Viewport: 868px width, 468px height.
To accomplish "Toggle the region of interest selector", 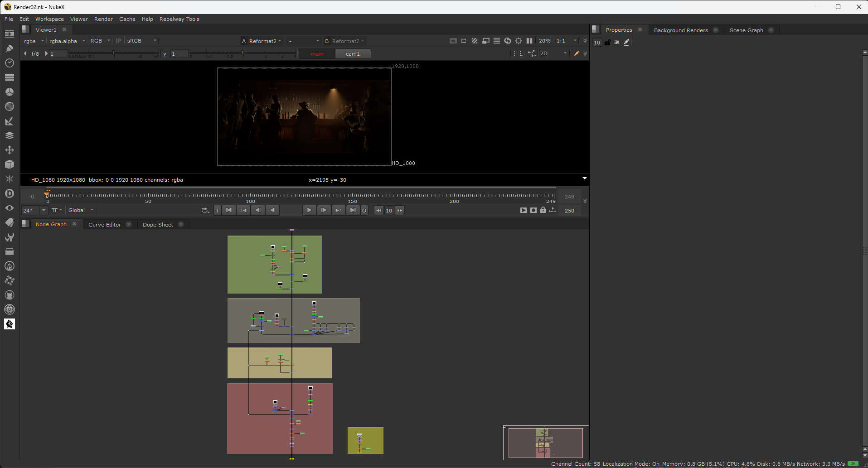I will pos(518,53).
